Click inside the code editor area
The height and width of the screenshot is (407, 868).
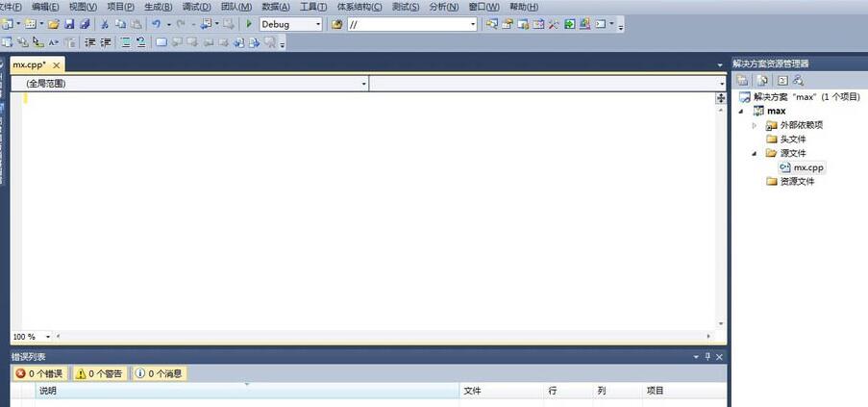pyautogui.click(x=368, y=211)
